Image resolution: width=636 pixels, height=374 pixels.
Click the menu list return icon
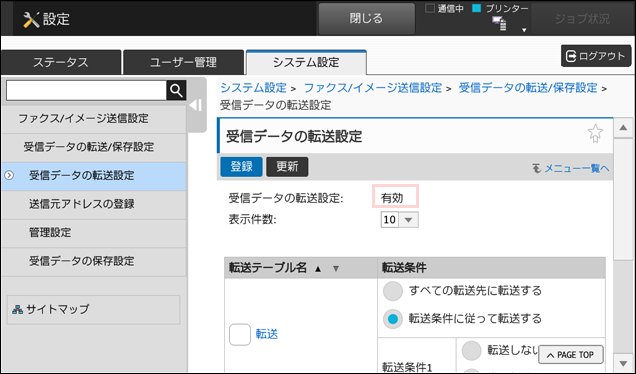pyautogui.click(x=537, y=168)
